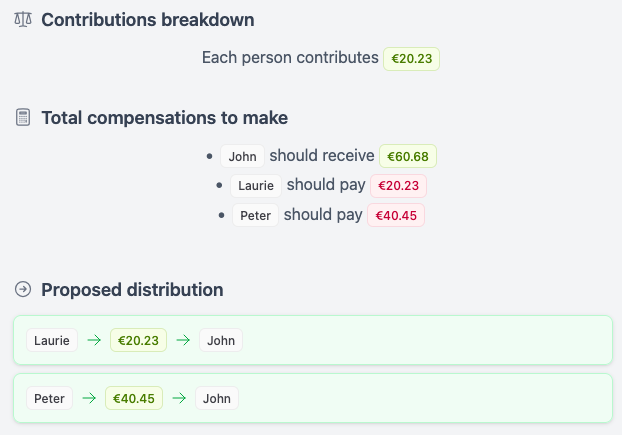Click the €20.23 per-person contribution badge
Image resolution: width=622 pixels, height=435 pixels.
(411, 58)
